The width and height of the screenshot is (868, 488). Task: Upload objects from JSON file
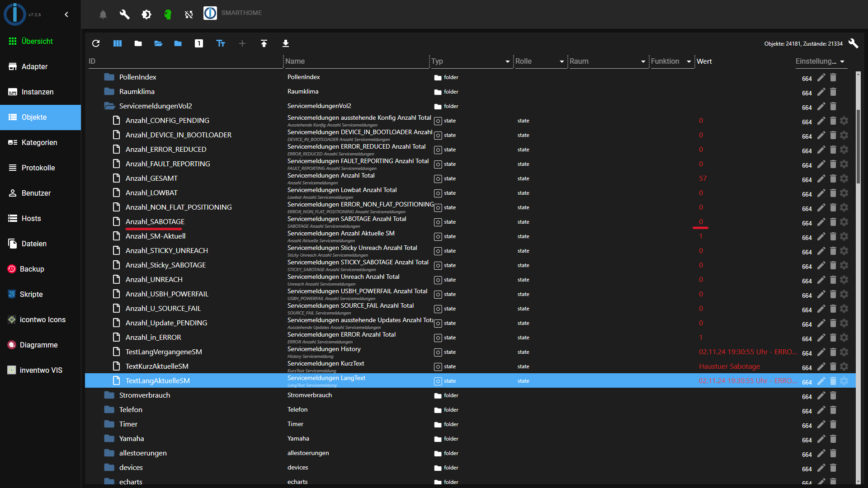[x=264, y=43]
